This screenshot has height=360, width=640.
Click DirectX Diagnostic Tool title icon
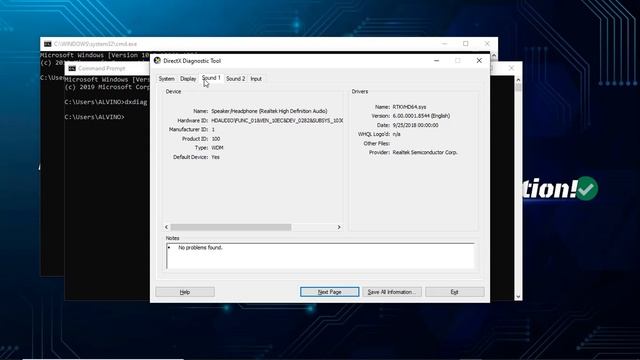coord(157,60)
